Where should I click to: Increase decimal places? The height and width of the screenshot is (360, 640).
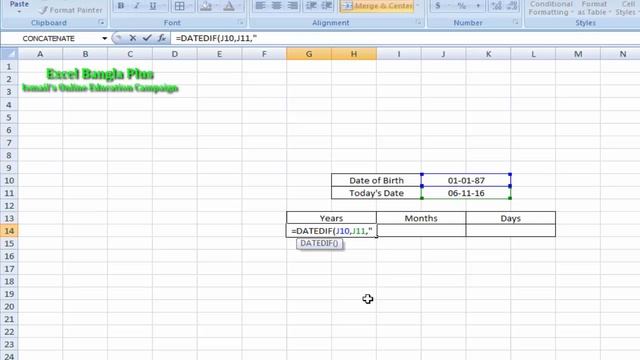[x=496, y=6]
